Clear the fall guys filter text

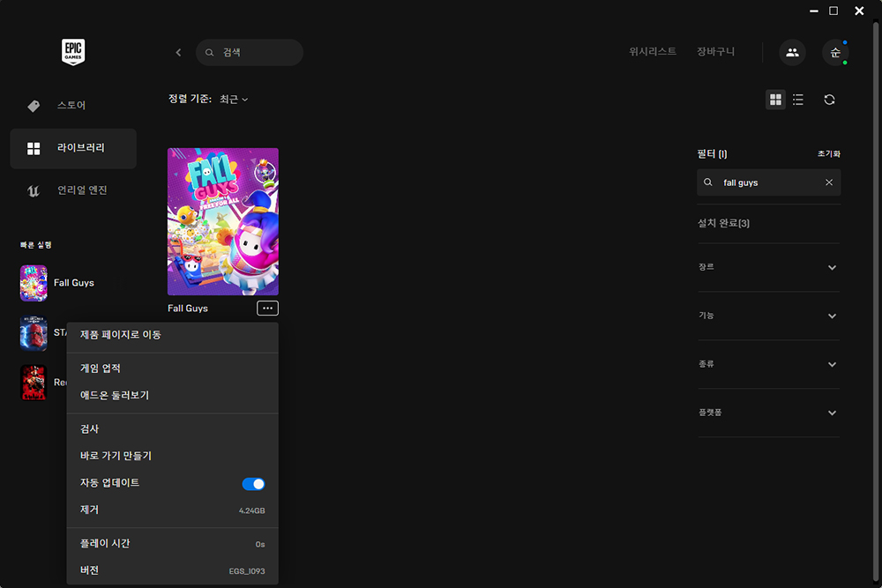[x=829, y=182]
